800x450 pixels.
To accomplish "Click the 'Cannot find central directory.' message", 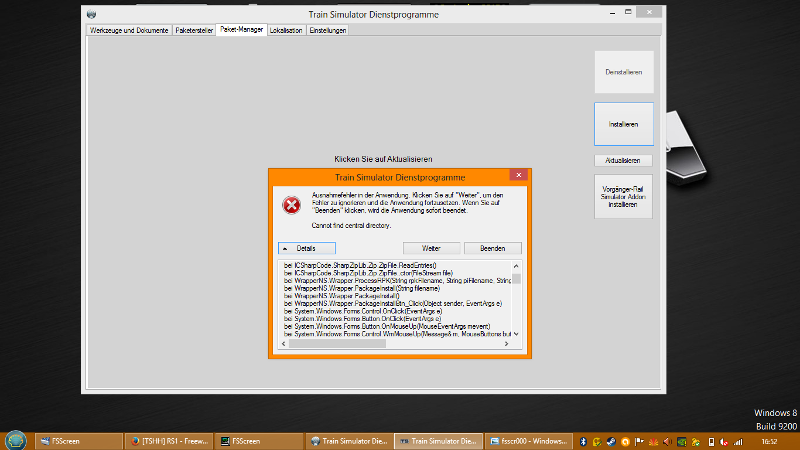I will (x=351, y=226).
